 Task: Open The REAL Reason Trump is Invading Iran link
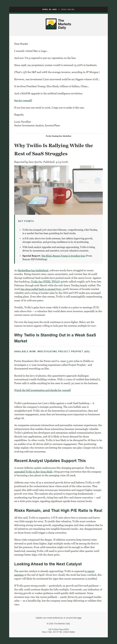63,256
